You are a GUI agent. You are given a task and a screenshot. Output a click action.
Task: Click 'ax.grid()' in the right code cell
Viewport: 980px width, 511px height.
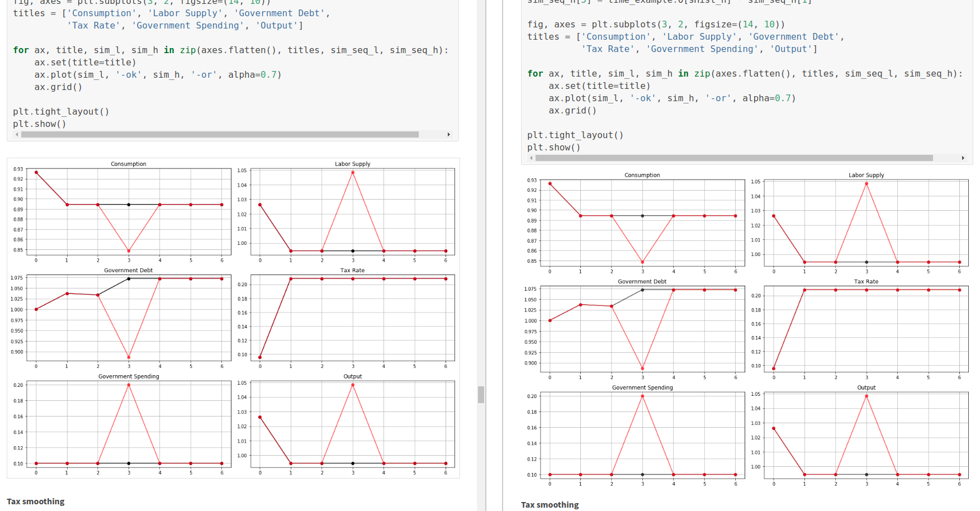[572, 111]
